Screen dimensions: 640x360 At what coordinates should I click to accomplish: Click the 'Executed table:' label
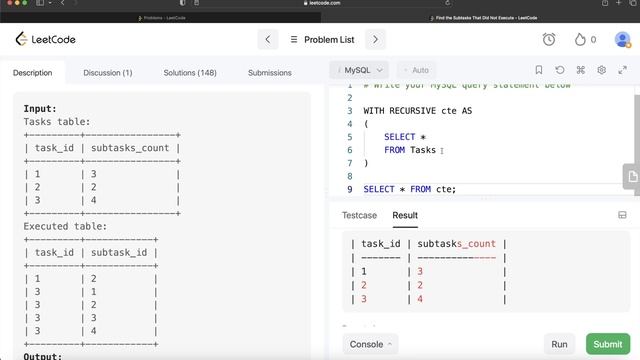pyautogui.click(x=65, y=226)
